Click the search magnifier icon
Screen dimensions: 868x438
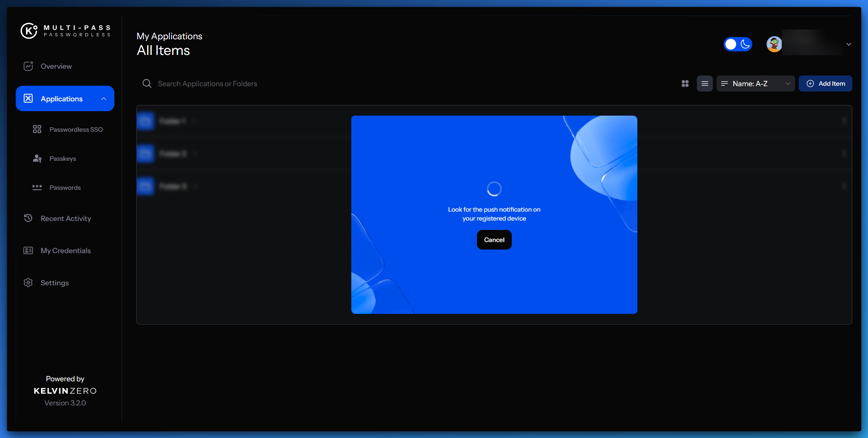pyautogui.click(x=147, y=83)
